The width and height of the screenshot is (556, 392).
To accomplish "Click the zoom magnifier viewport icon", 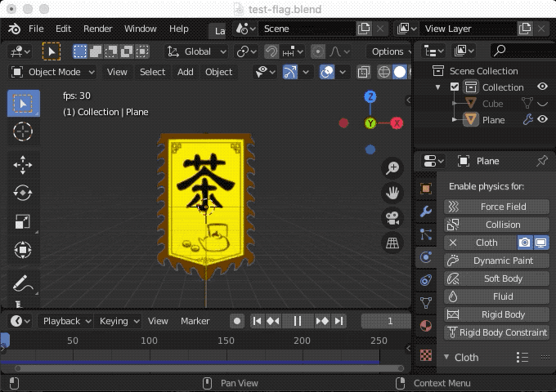I will tap(393, 168).
